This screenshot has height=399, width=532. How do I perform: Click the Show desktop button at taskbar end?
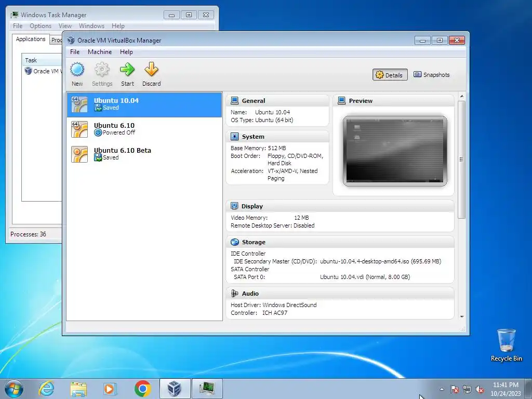click(x=529, y=389)
